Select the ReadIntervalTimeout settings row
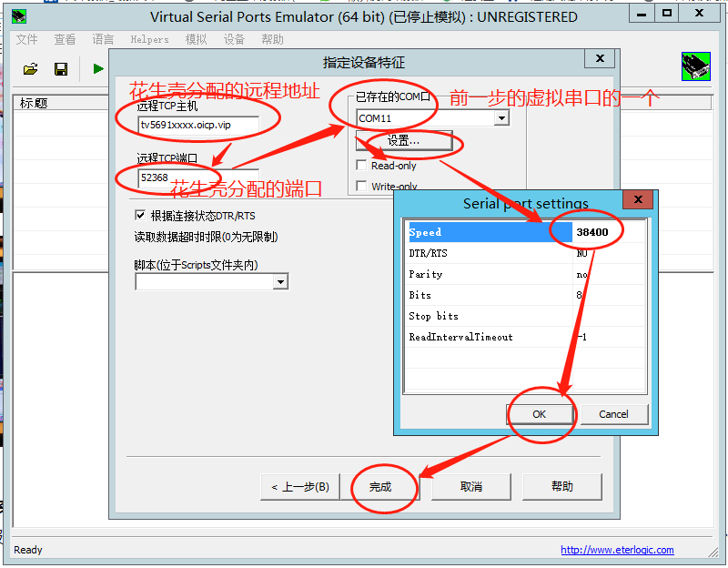This screenshot has width=728, height=568. [525, 337]
